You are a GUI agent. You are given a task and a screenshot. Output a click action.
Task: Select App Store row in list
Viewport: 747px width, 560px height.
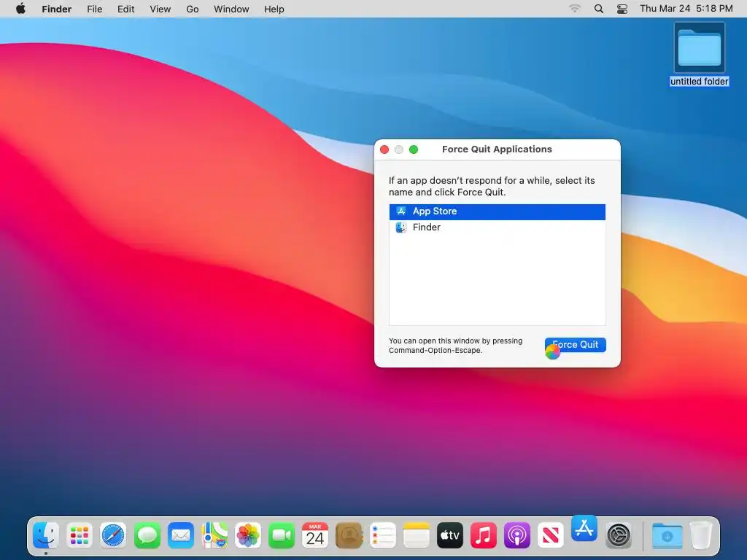pos(498,211)
